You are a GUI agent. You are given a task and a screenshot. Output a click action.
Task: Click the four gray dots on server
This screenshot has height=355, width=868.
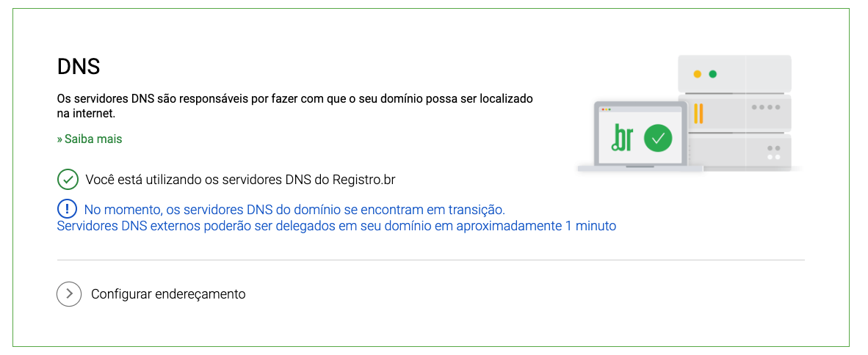tap(766, 107)
